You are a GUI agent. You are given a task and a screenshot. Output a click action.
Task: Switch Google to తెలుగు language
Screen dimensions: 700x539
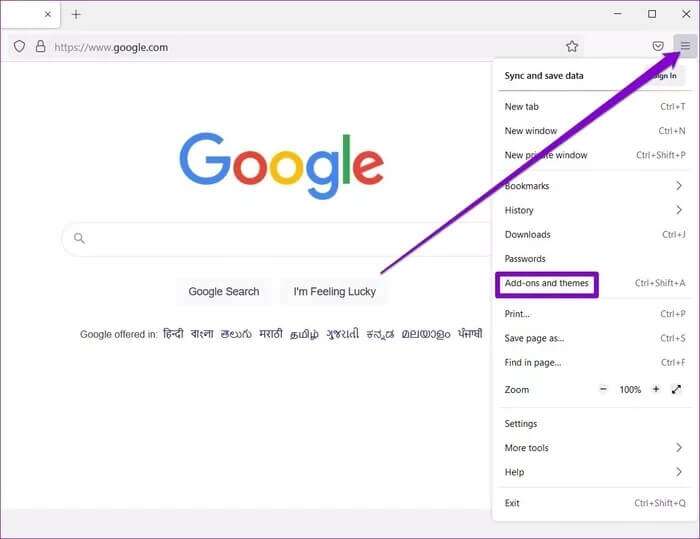pyautogui.click(x=236, y=334)
